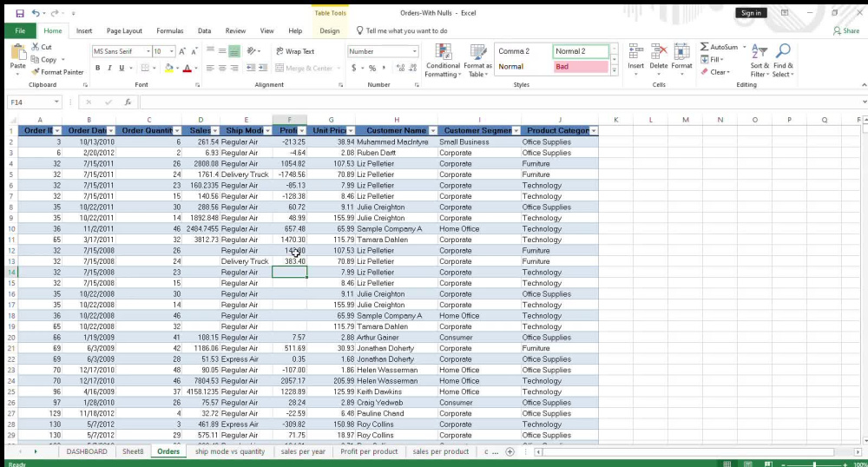
Task: Click the dollar accounting format icon
Action: (354, 68)
